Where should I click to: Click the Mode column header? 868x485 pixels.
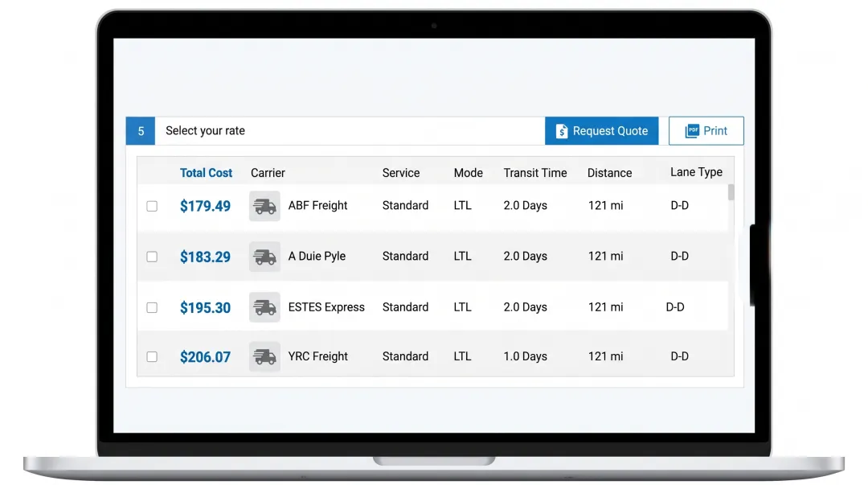point(469,173)
